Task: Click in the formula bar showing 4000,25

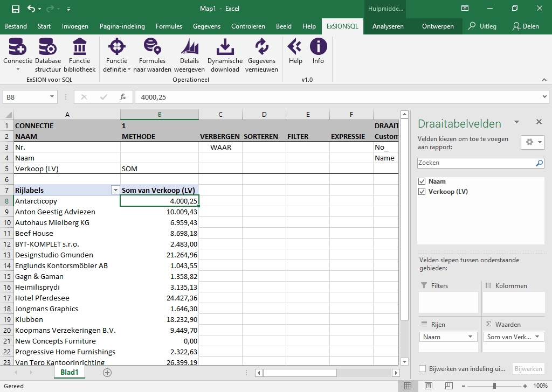Action: pos(337,97)
